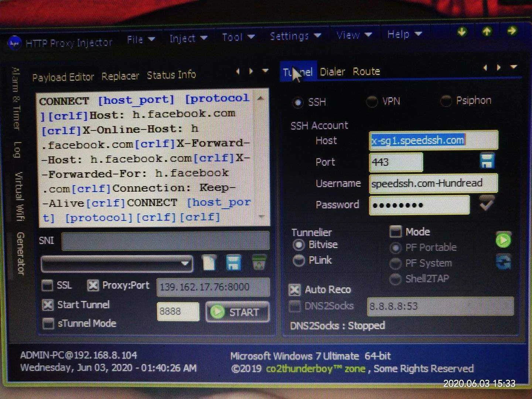Open the View menu
The image size is (532, 399).
[x=354, y=35]
